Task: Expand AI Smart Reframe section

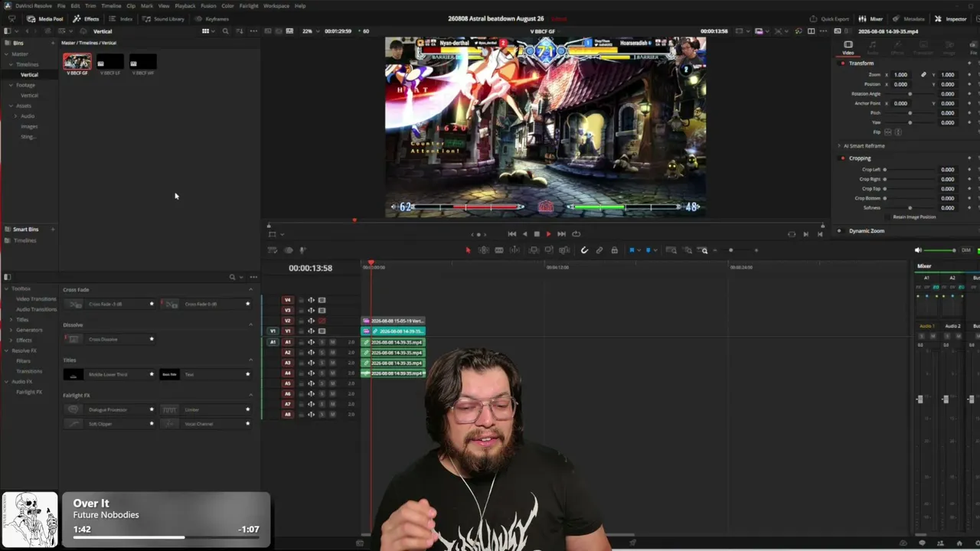Action: coord(839,146)
